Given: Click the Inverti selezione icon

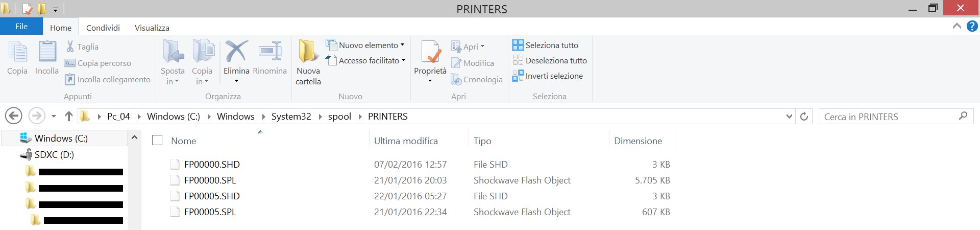Looking at the screenshot, I should [518, 76].
